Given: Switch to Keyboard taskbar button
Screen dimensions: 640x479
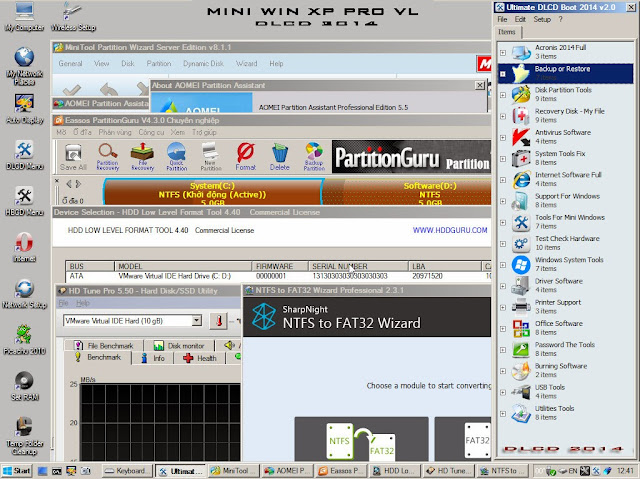Looking at the screenshot, I should 127,471.
